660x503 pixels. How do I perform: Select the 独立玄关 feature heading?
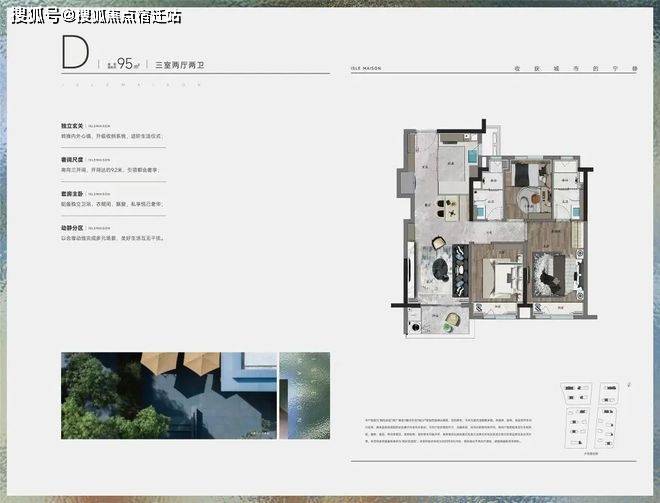(x=72, y=126)
